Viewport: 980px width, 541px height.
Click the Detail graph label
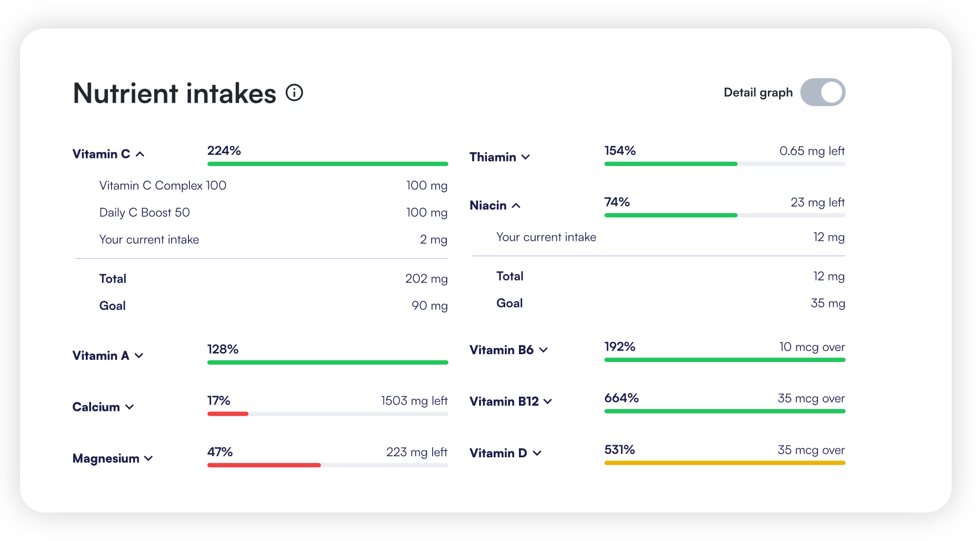758,93
